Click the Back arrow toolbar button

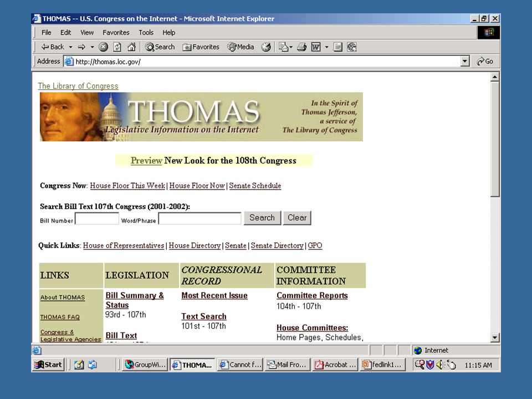click(52, 47)
